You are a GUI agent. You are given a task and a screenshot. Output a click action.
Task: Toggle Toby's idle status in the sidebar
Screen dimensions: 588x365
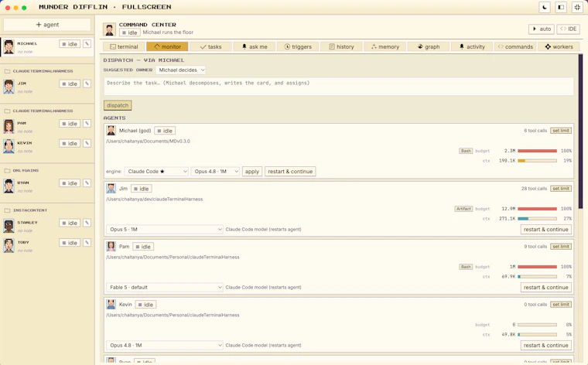pyautogui.click(x=70, y=243)
